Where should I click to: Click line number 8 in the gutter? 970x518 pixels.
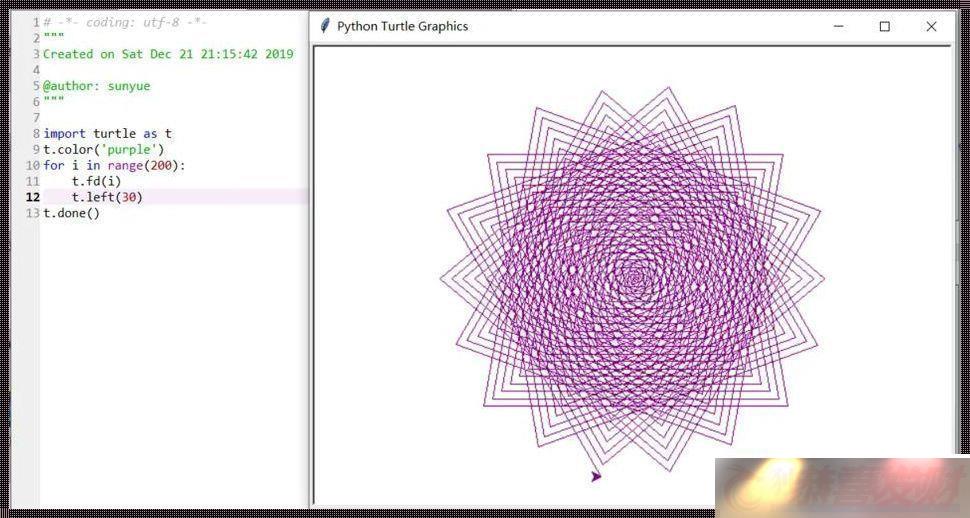click(36, 134)
